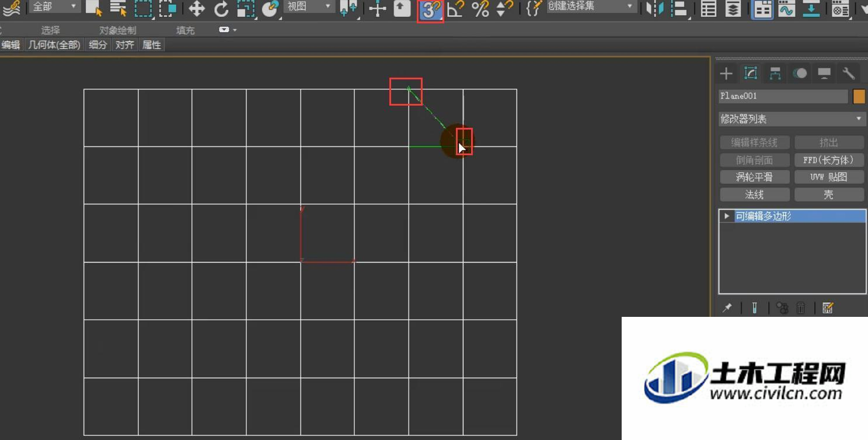868x440 pixels.
Task: Toggle Spinner Snap
Action: click(505, 8)
